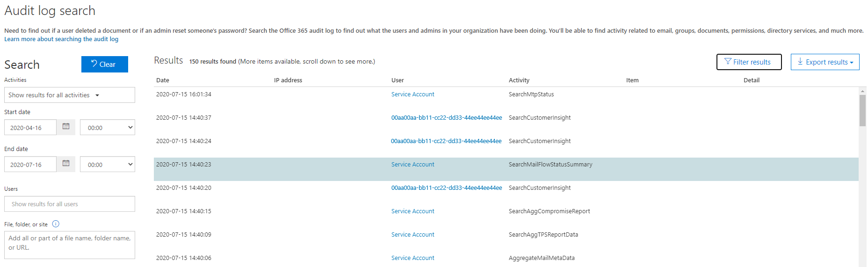Click the End date field showing 2020-07-16
This screenshot has height=267, width=868.
click(30, 165)
